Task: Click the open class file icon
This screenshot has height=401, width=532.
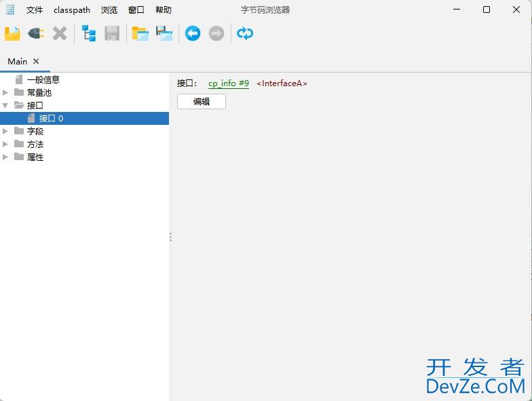Action: (x=12, y=33)
